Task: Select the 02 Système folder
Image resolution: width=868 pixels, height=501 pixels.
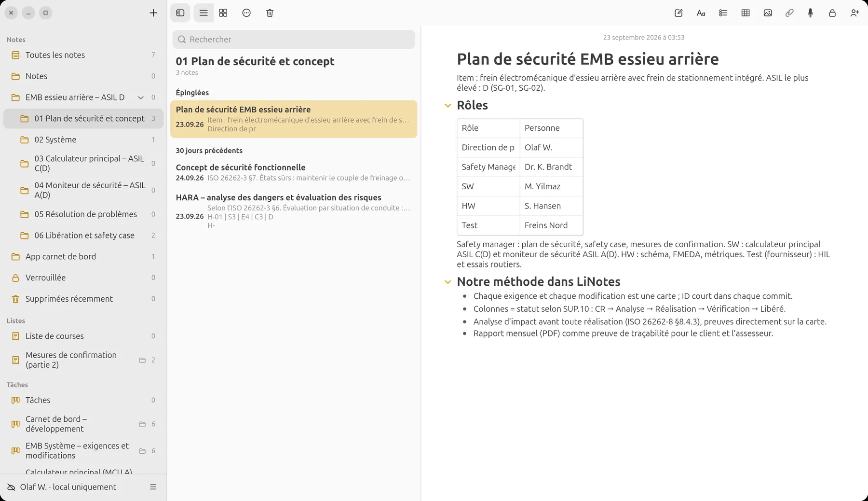Action: [x=83, y=139]
